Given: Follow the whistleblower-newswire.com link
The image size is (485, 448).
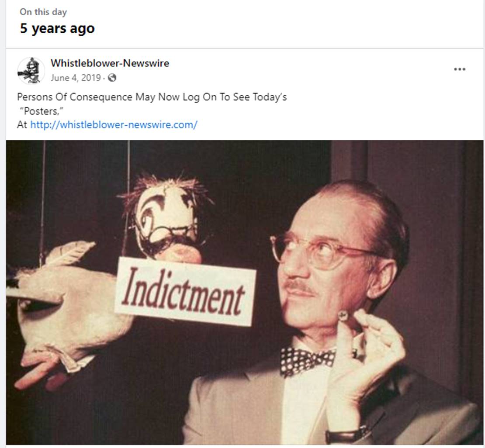Looking at the screenshot, I should tap(114, 125).
